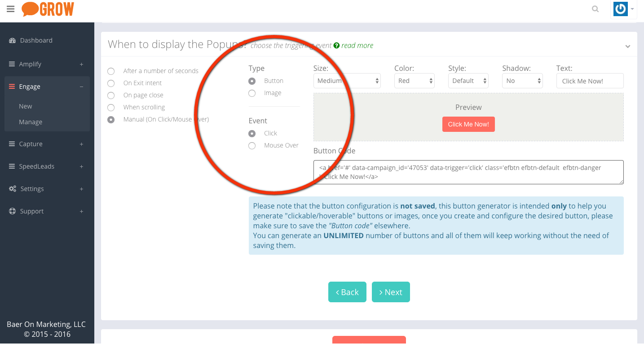Select the Mouse Over event option
The height and width of the screenshot is (348, 644).
[252, 146]
